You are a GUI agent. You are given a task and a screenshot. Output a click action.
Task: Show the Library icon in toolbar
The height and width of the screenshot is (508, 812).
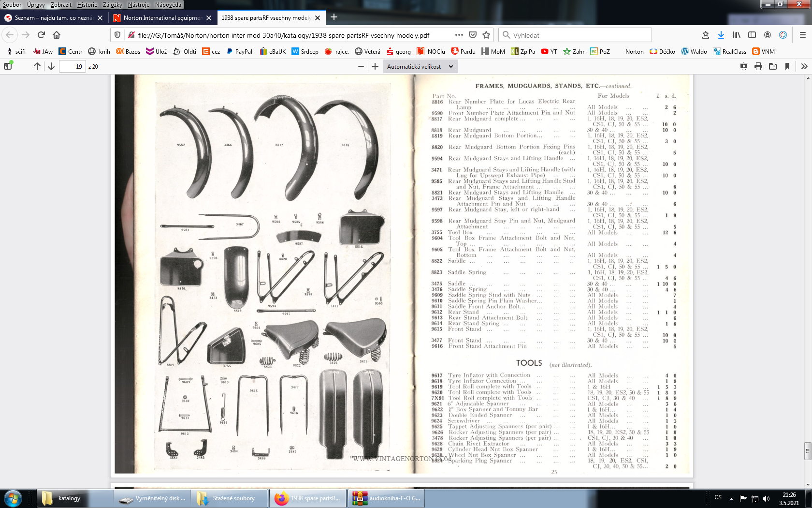(x=737, y=35)
